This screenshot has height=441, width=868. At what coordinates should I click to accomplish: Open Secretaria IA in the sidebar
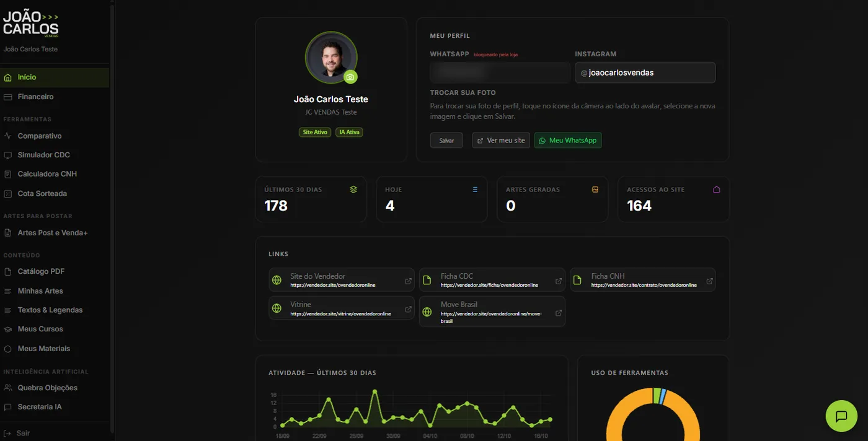(x=55, y=407)
